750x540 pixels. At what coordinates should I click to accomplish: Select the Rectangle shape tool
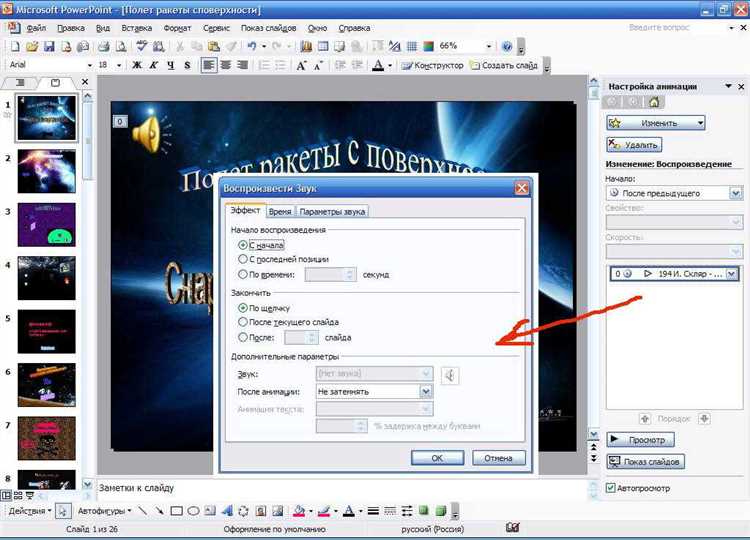coord(176,511)
